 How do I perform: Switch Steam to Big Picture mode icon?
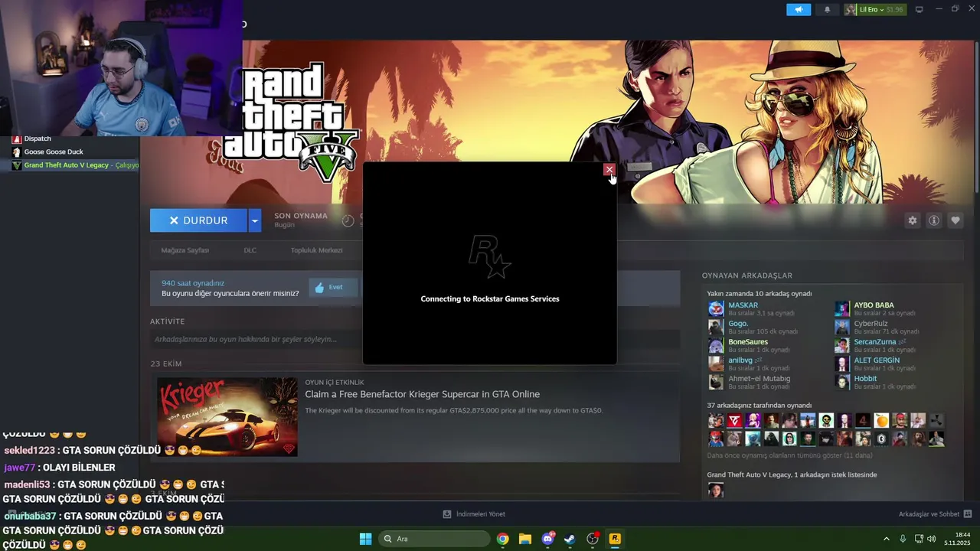tap(920, 9)
